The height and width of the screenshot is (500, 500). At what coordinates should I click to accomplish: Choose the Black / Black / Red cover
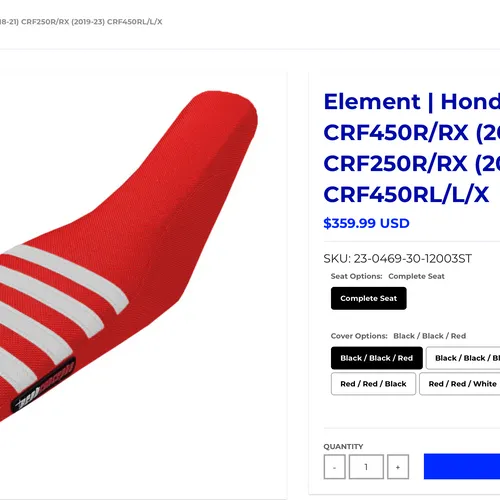click(x=377, y=358)
